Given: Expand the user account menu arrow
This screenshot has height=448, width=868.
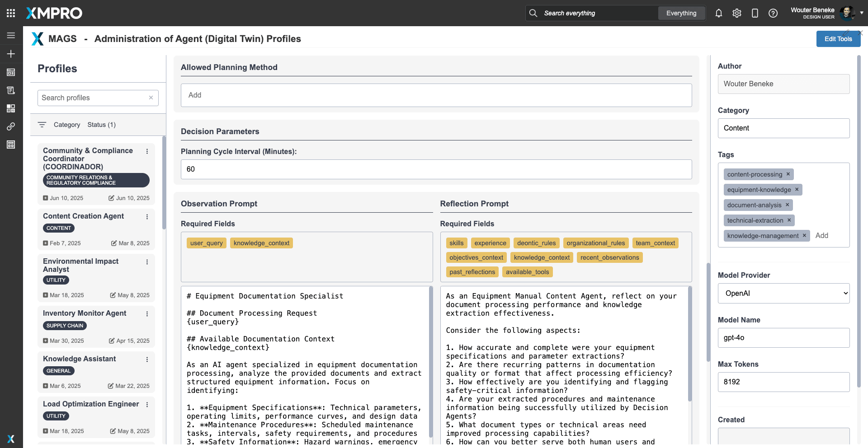Looking at the screenshot, I should coord(862,13).
